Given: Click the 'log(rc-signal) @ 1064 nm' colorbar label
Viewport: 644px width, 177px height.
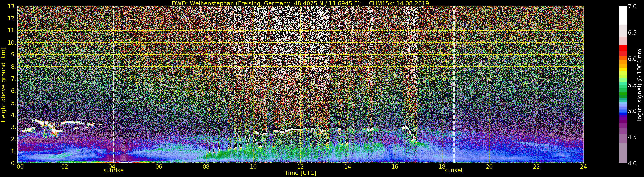Looking at the screenshot, I should coord(640,85).
